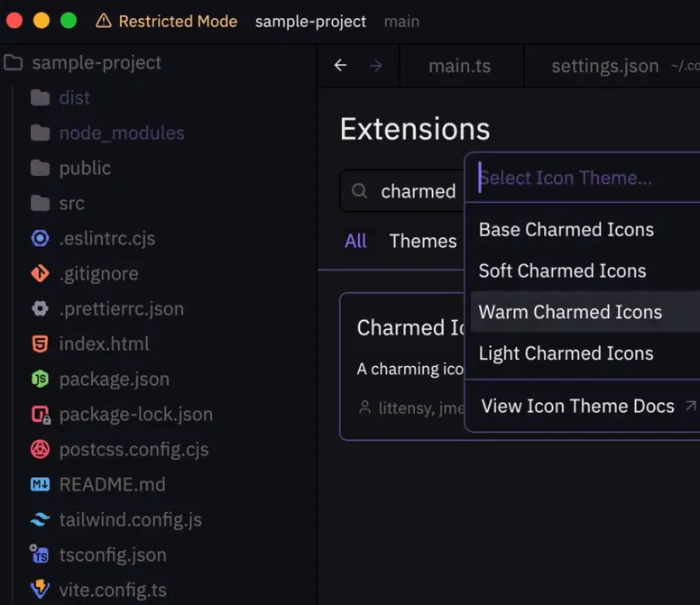Open .eslintrc.cjs file name

(x=107, y=239)
